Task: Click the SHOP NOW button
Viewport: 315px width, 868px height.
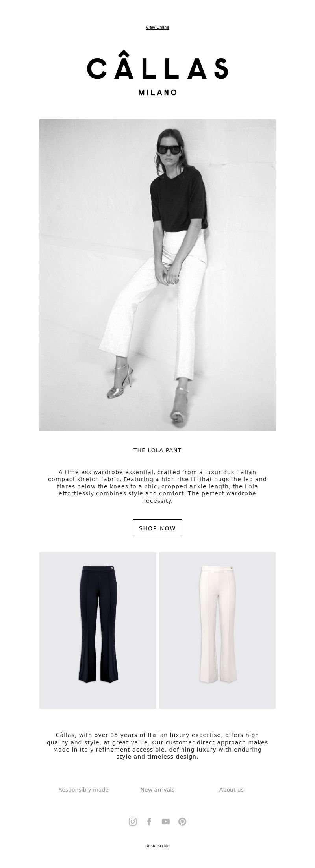Action: pos(157,528)
